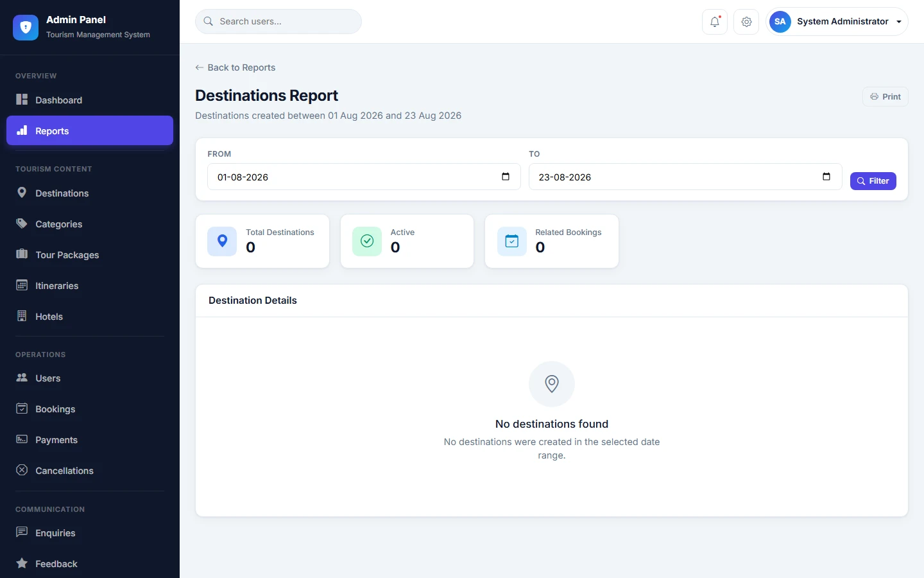
Task: Click the Itineraries calendar icon
Action: point(22,285)
